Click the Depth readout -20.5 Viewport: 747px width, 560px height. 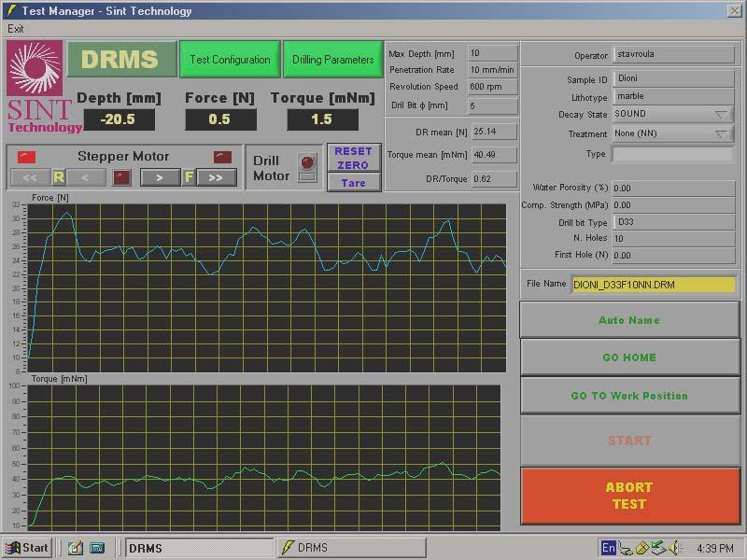(120, 119)
